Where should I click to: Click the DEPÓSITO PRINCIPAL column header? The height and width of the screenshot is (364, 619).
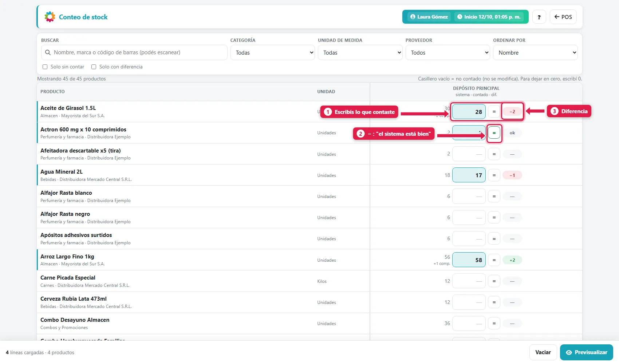pos(476,88)
